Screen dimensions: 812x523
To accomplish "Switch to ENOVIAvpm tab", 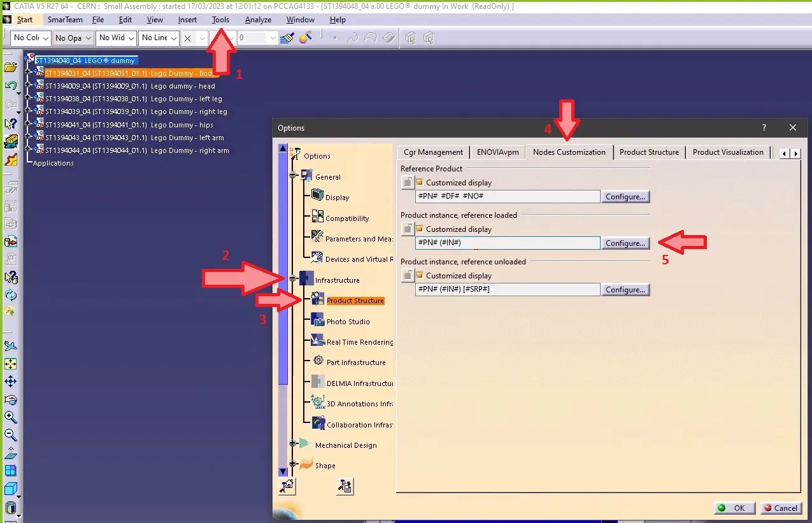I will [x=498, y=152].
